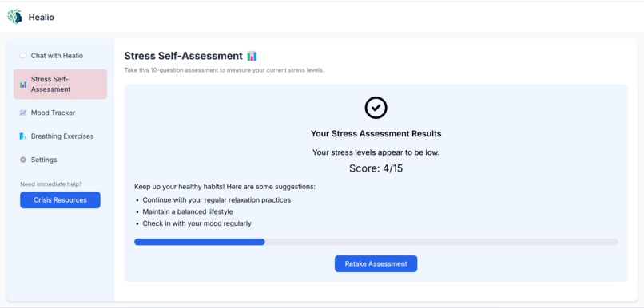Click 'Your stress levels appear to be low.'
This screenshot has height=308, width=644.
[x=376, y=152]
